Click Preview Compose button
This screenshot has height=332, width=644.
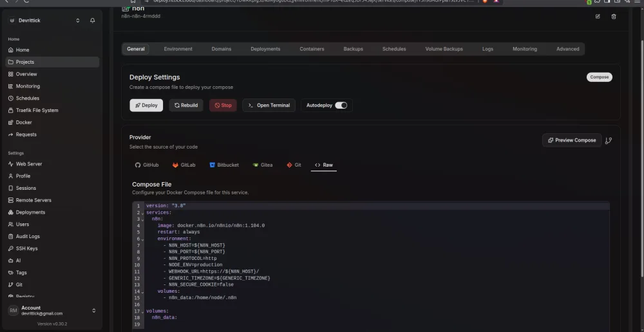click(572, 140)
